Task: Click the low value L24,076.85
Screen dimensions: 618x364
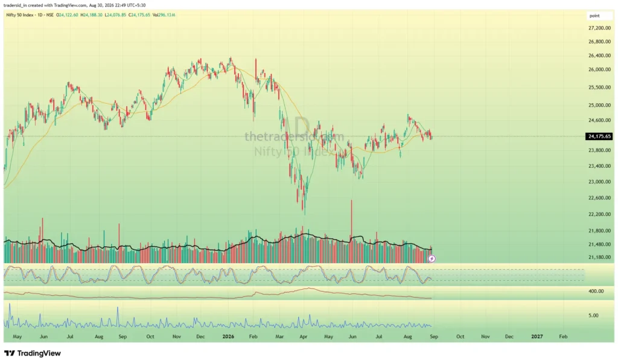Action: click(115, 15)
